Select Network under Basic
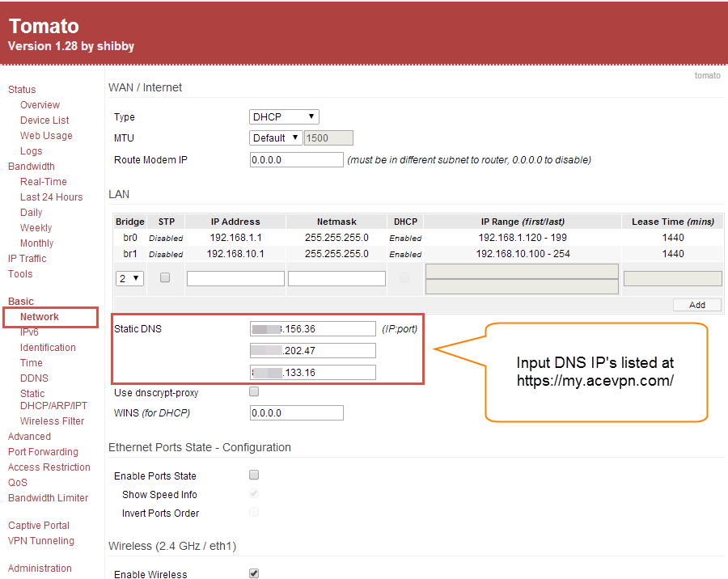 point(40,317)
